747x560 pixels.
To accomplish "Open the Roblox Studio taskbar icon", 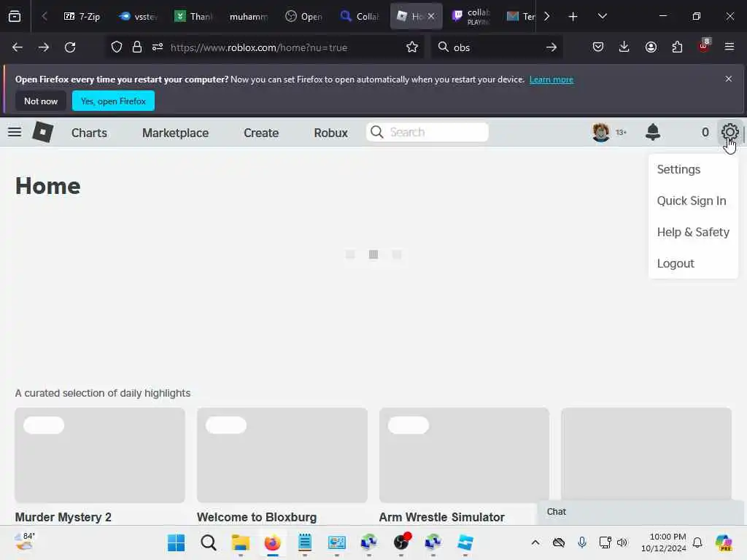I will (x=465, y=542).
